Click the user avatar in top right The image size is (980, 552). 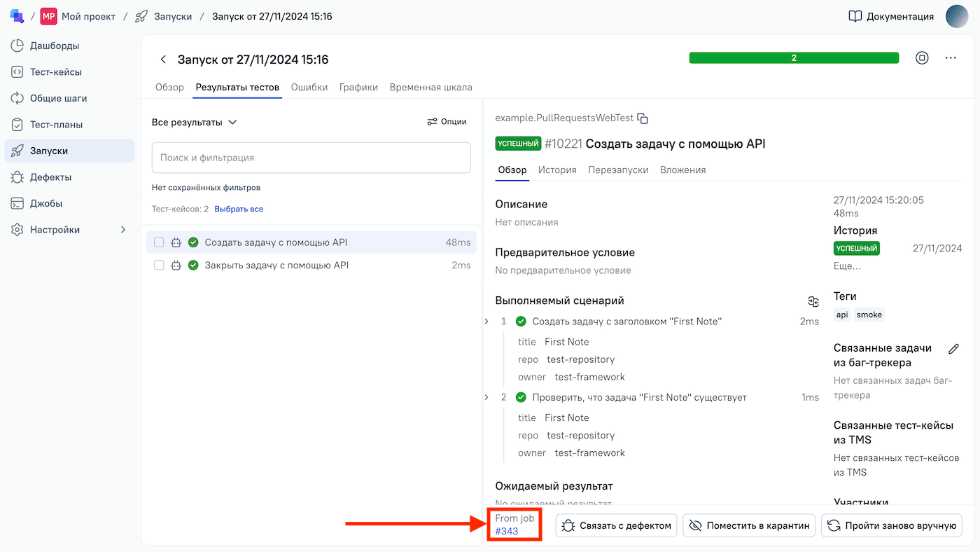pyautogui.click(x=957, y=16)
